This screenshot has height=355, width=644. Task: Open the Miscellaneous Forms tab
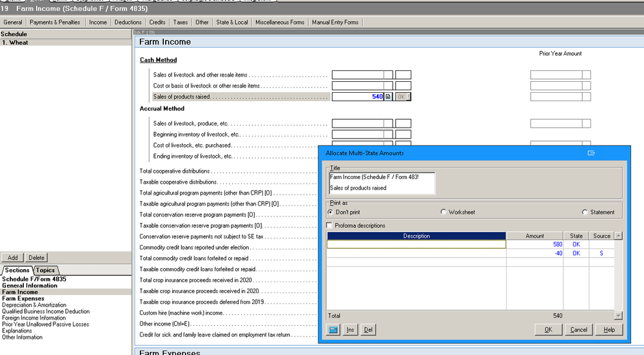280,22
